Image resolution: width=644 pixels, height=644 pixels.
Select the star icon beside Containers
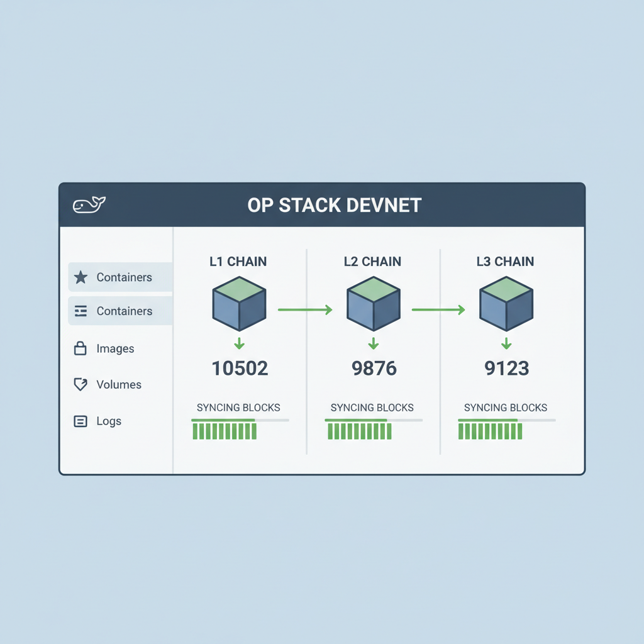[81, 277]
